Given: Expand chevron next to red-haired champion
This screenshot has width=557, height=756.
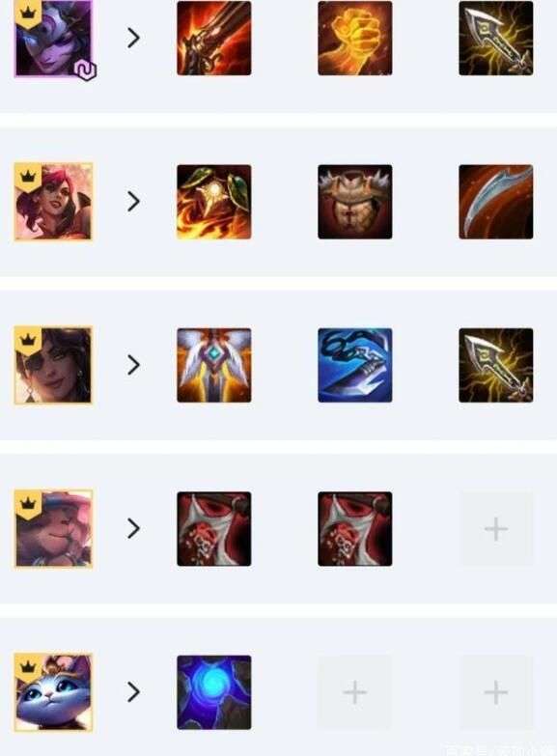Looking at the screenshot, I should click(133, 201).
